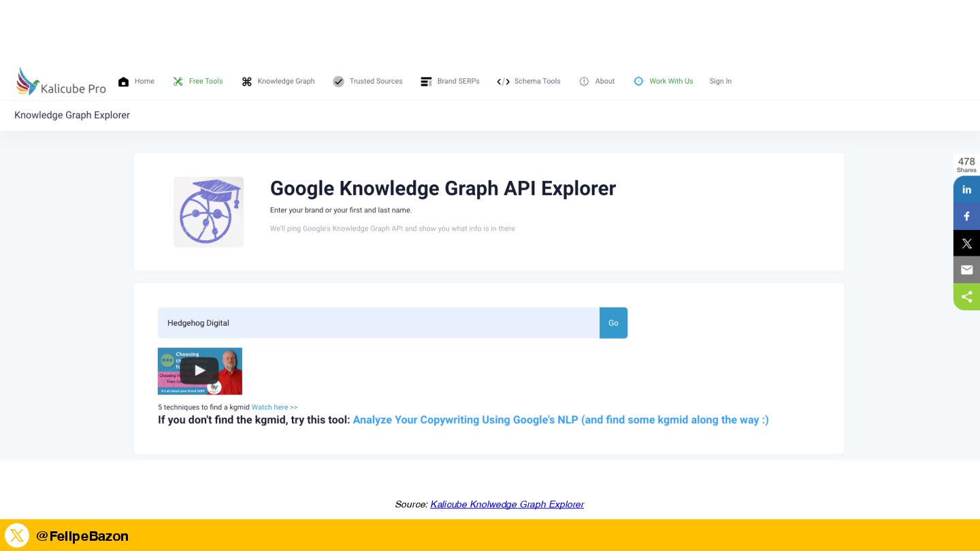
Task: Click the Brand SERPs bars icon
Action: pos(426,82)
